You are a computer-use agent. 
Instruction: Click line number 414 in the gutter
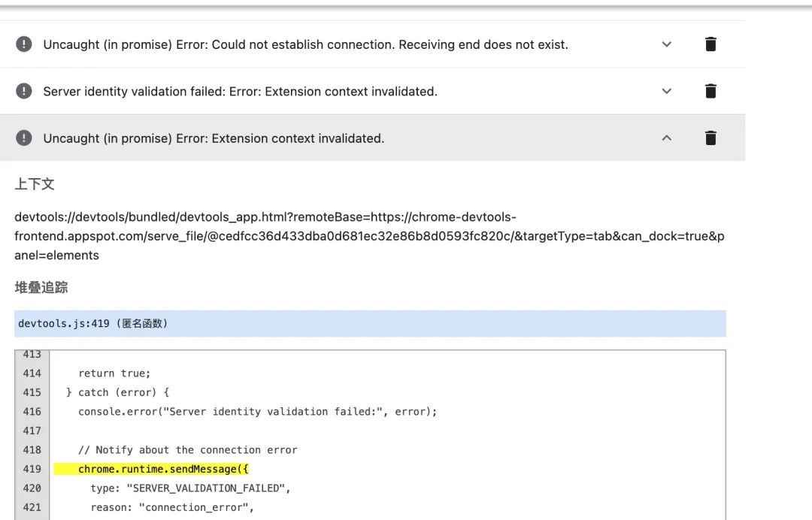tap(32, 373)
